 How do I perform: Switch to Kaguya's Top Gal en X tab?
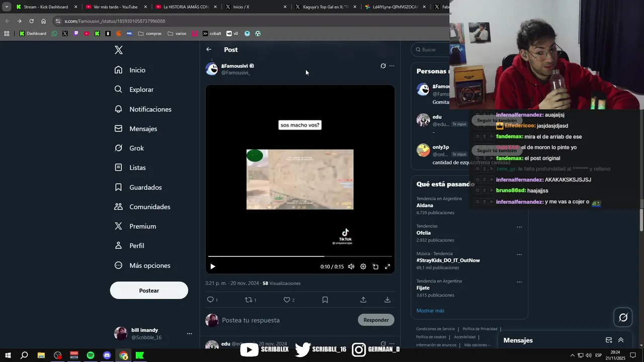pyautogui.click(x=325, y=7)
